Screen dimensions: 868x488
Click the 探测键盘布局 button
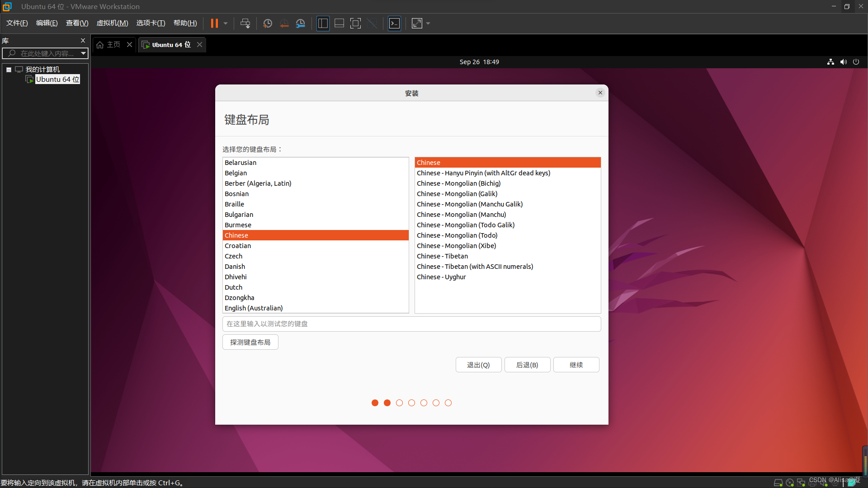click(x=250, y=342)
